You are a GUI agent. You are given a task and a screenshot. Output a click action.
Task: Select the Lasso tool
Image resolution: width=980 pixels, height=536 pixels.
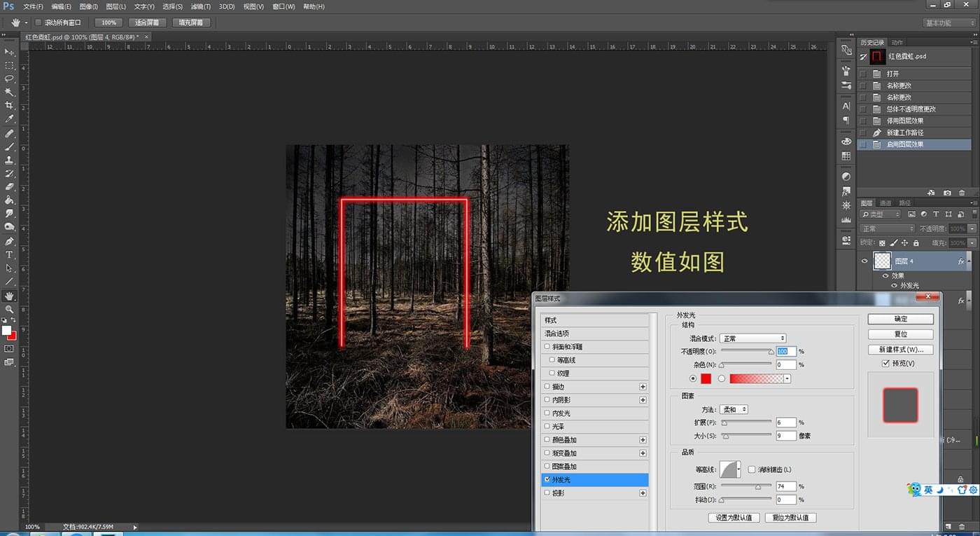(x=9, y=78)
